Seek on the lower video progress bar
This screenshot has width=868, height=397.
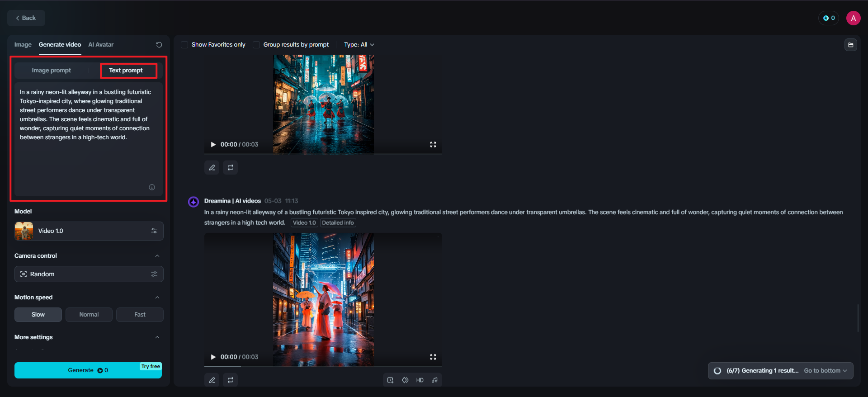coord(323,366)
